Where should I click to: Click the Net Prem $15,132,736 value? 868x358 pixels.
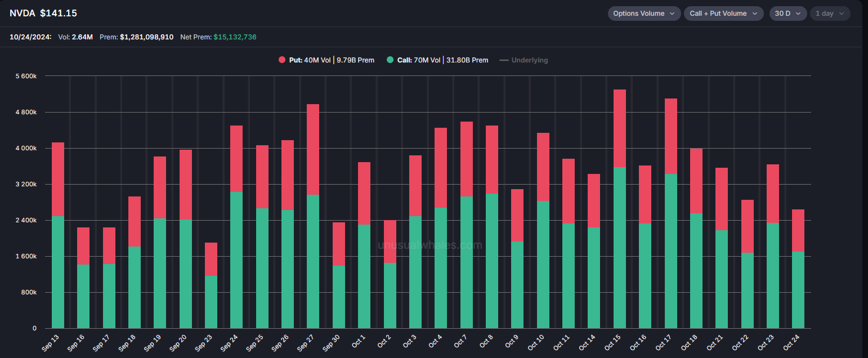click(235, 37)
